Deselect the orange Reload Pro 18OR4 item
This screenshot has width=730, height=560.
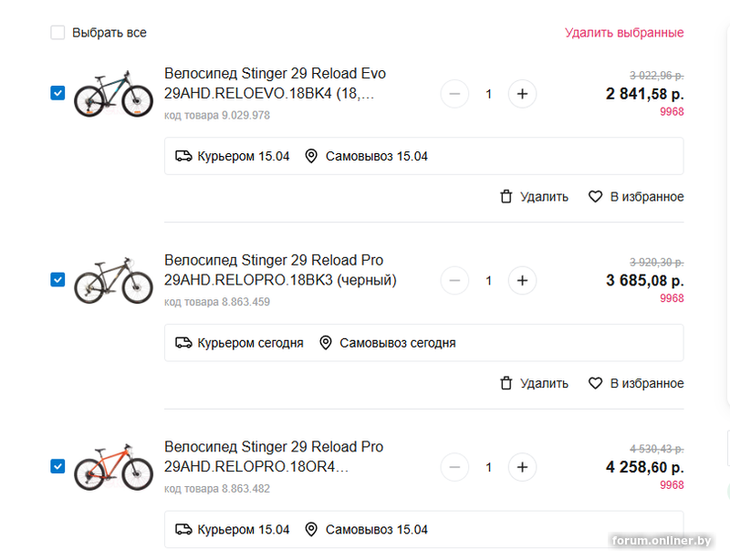pos(57,467)
